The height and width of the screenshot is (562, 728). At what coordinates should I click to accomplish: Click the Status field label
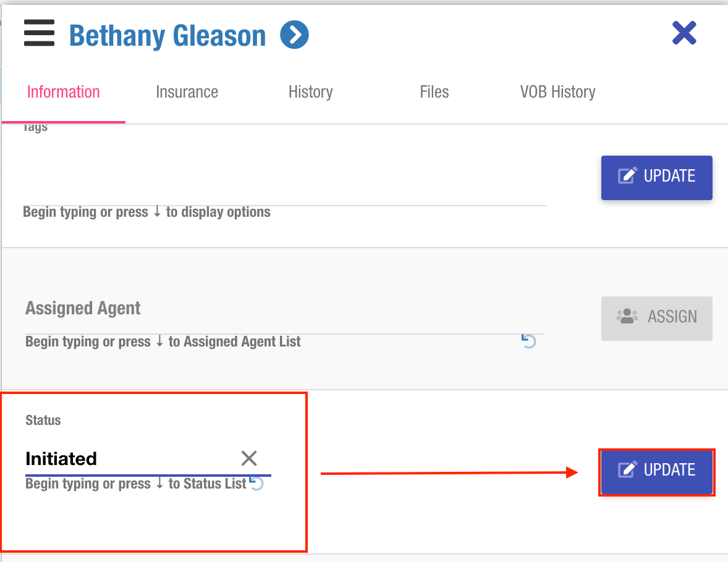click(43, 421)
